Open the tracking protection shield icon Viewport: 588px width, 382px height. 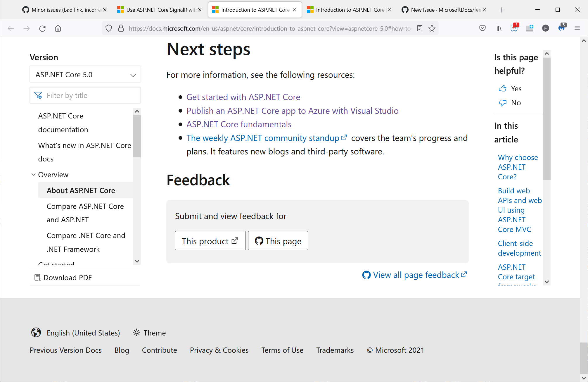click(x=109, y=28)
